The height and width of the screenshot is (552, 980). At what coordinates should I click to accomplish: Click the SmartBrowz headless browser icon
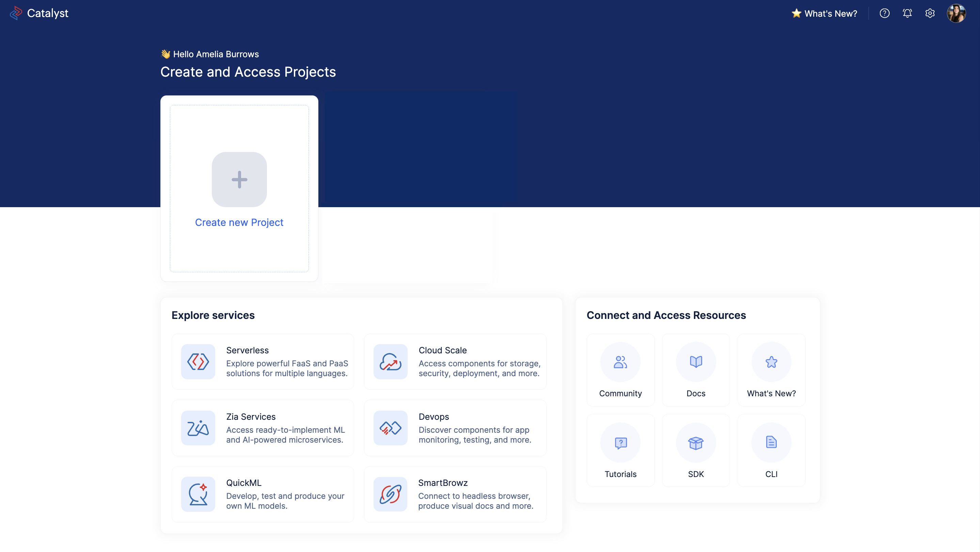[x=390, y=494]
